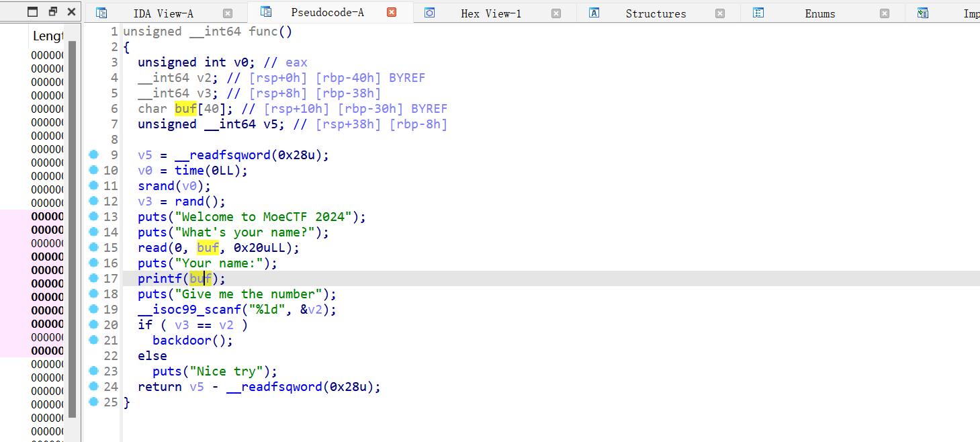The width and height of the screenshot is (980, 442).
Task: Toggle breakpoint dot on line 9
Action: point(93,154)
